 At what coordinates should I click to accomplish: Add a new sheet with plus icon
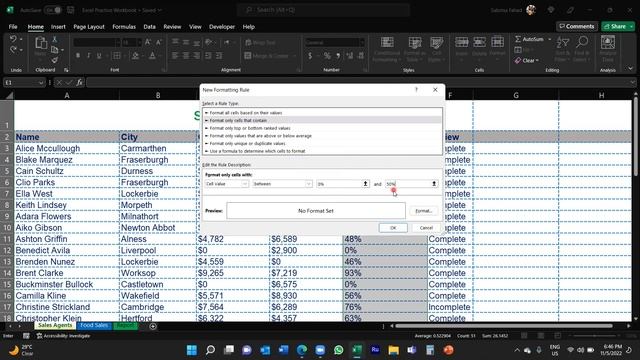(x=153, y=326)
